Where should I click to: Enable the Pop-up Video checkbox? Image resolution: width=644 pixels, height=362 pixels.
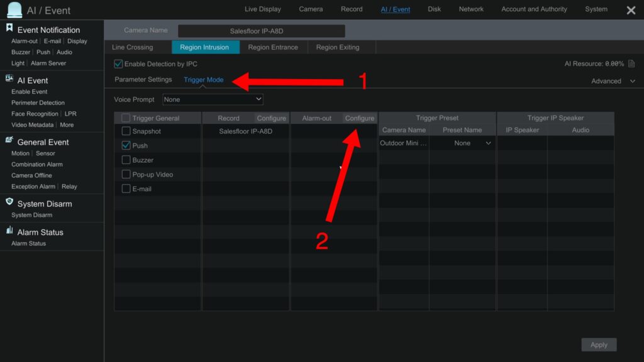pyautogui.click(x=126, y=175)
